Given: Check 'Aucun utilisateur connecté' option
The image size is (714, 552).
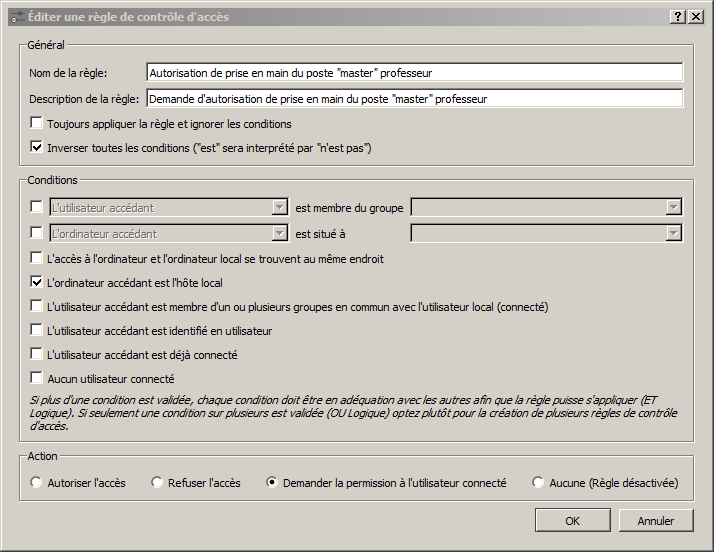Looking at the screenshot, I should (x=36, y=378).
